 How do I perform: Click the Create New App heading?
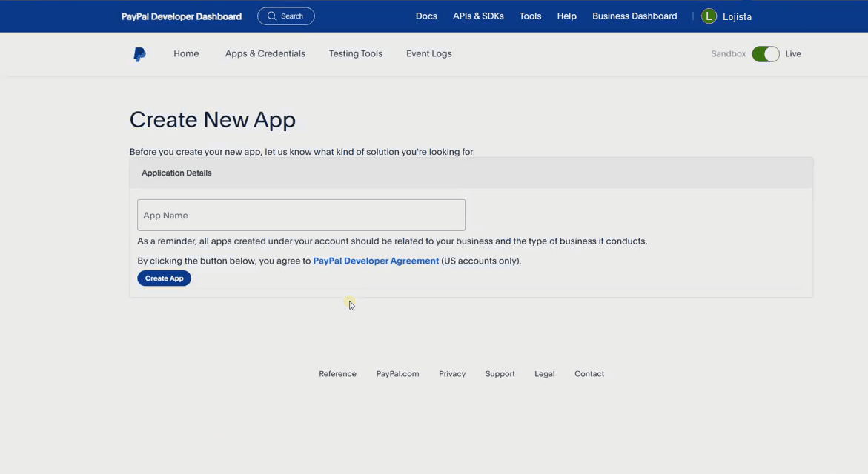213,119
